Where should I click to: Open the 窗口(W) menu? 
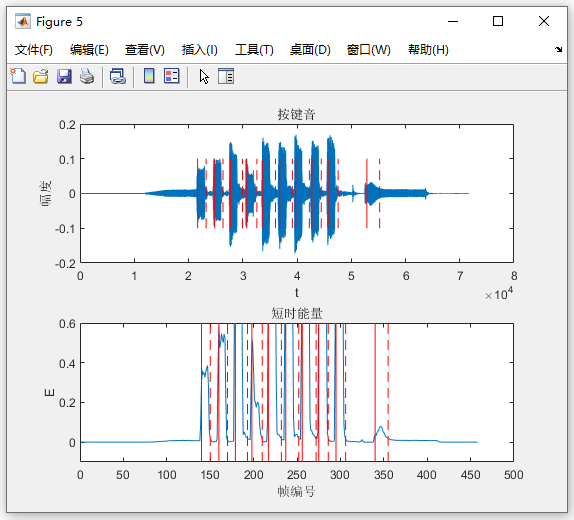coord(369,50)
